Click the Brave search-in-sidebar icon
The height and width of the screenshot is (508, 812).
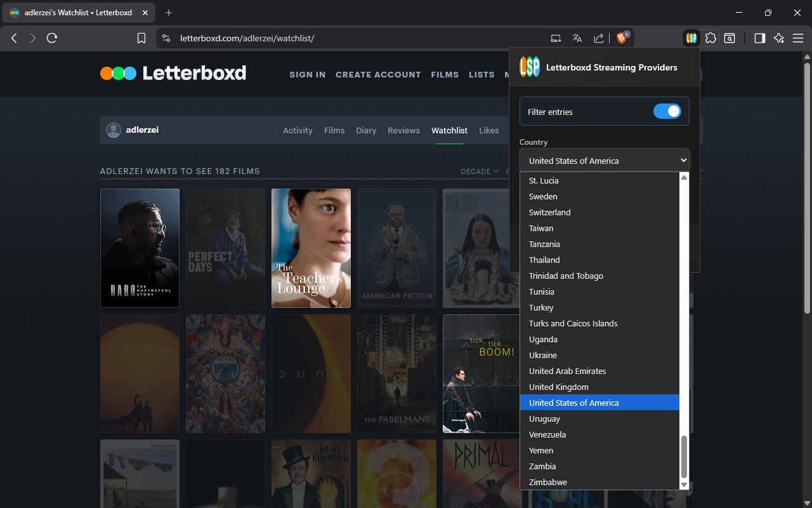coord(730,38)
